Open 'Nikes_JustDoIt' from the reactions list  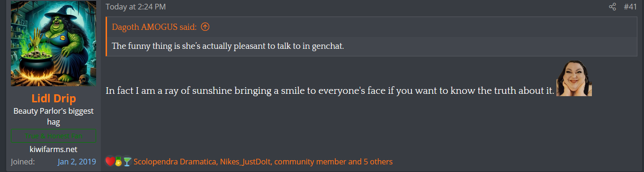245,162
